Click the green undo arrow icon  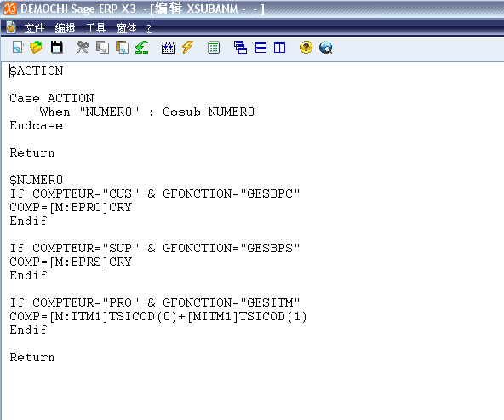(x=141, y=48)
